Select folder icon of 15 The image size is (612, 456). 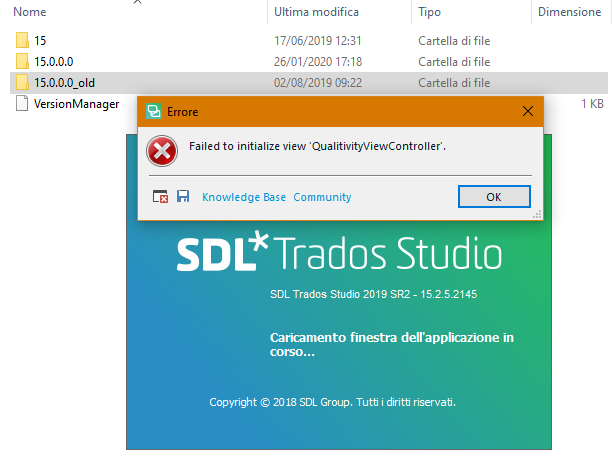(22, 40)
